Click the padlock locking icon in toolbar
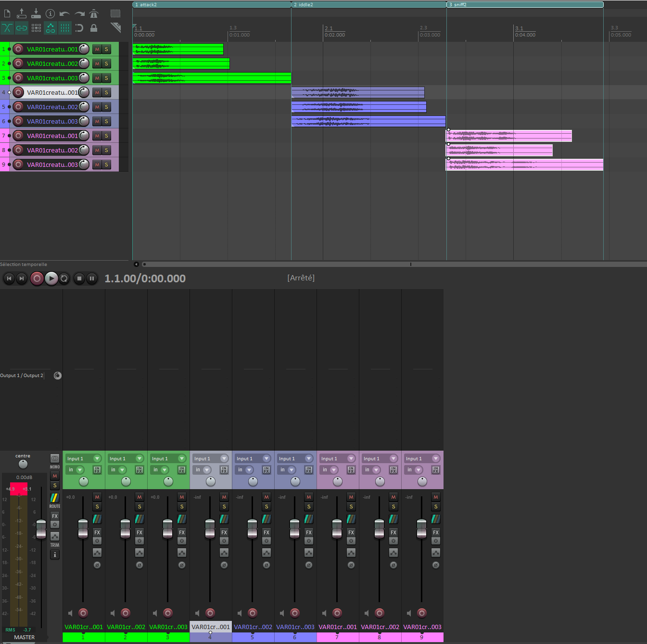The height and width of the screenshot is (644, 647). [x=94, y=28]
